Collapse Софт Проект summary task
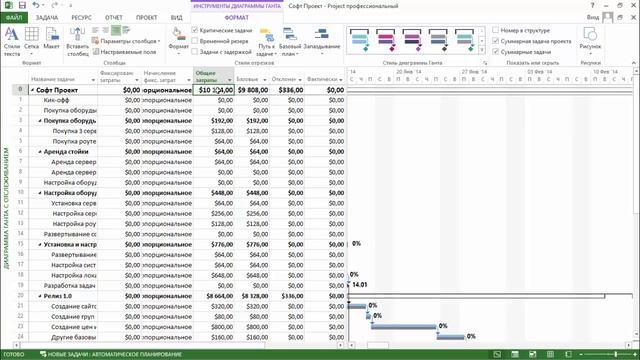This screenshot has width=640, height=360. [32, 90]
